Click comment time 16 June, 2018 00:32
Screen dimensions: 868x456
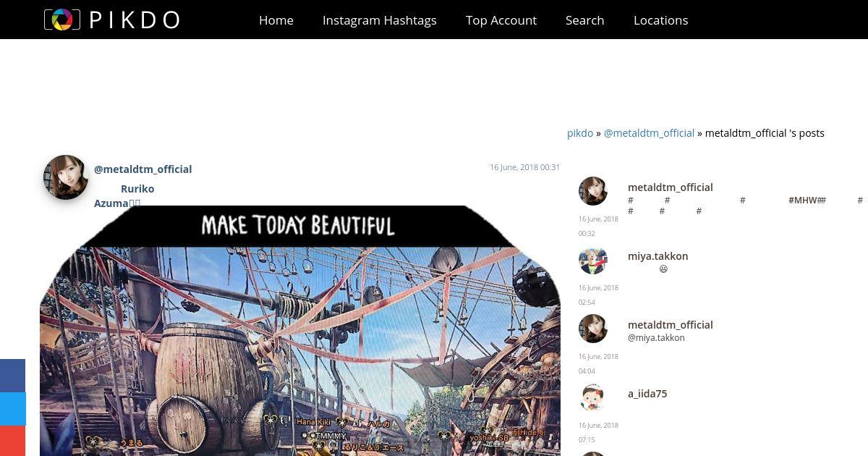598,226
